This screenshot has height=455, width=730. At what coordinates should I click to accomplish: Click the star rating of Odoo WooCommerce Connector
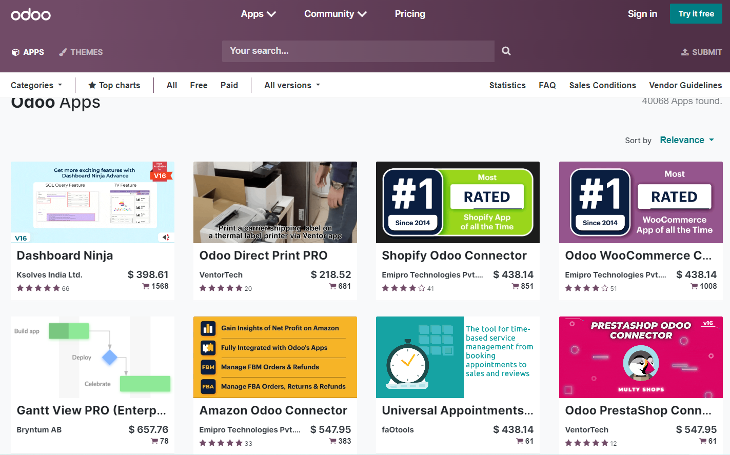587,288
